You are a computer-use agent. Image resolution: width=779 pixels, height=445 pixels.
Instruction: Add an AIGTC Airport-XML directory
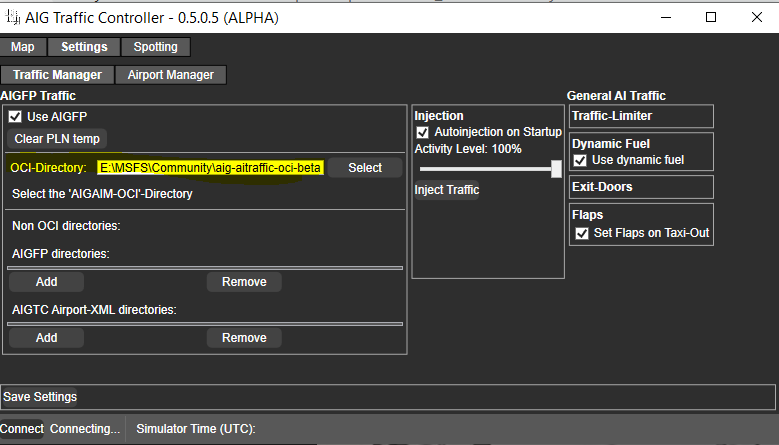[x=46, y=338]
